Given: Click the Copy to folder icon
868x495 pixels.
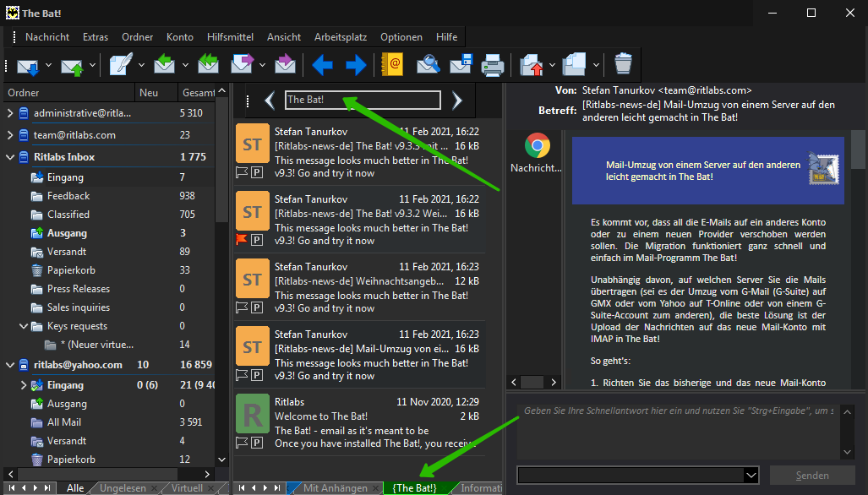Looking at the screenshot, I should [575, 65].
